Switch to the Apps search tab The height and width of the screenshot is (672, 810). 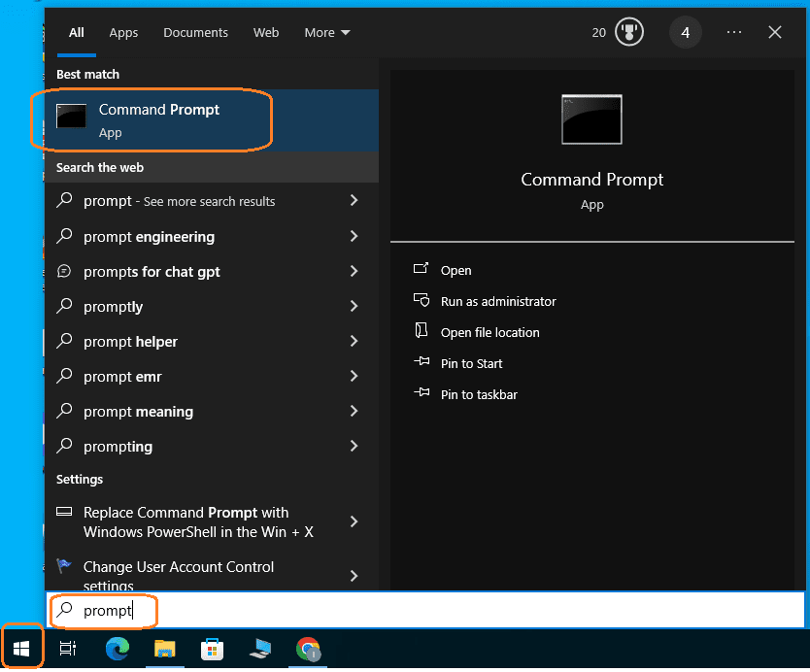(123, 32)
